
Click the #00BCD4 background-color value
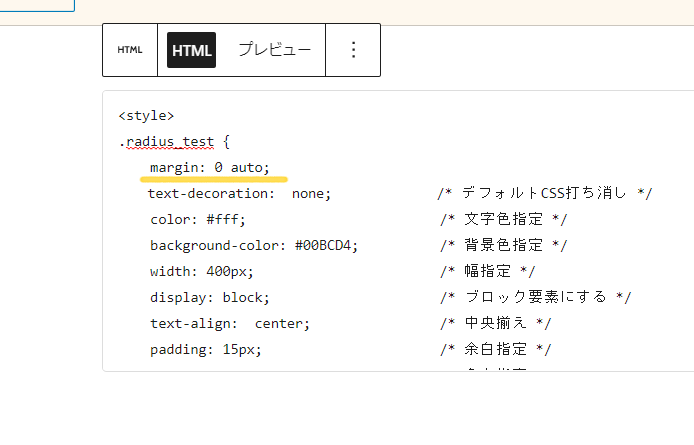coord(326,245)
